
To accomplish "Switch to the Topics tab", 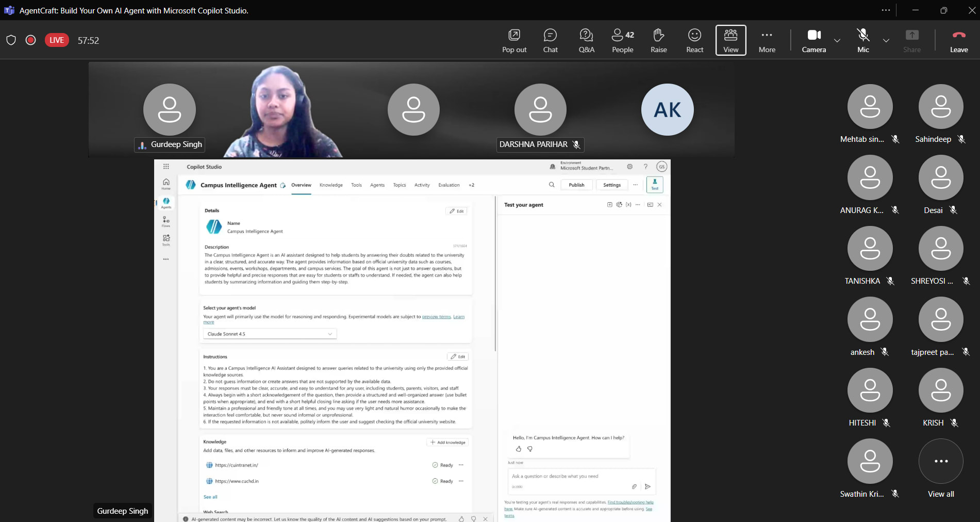I will (x=400, y=185).
